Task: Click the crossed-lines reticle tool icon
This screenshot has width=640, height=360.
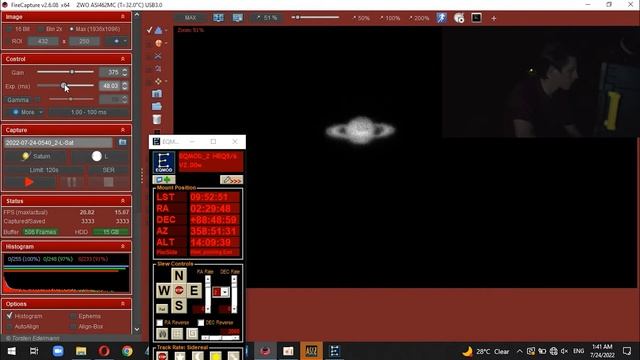Action: [158, 56]
